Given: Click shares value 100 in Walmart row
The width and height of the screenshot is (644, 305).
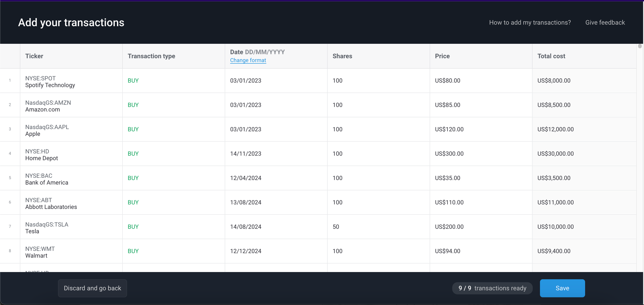Looking at the screenshot, I should (x=379, y=251).
